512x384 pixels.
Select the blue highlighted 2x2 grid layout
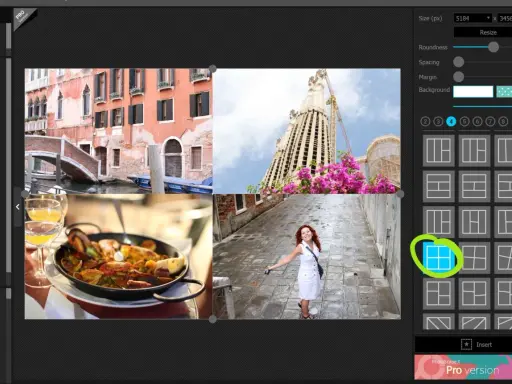pyautogui.click(x=438, y=257)
